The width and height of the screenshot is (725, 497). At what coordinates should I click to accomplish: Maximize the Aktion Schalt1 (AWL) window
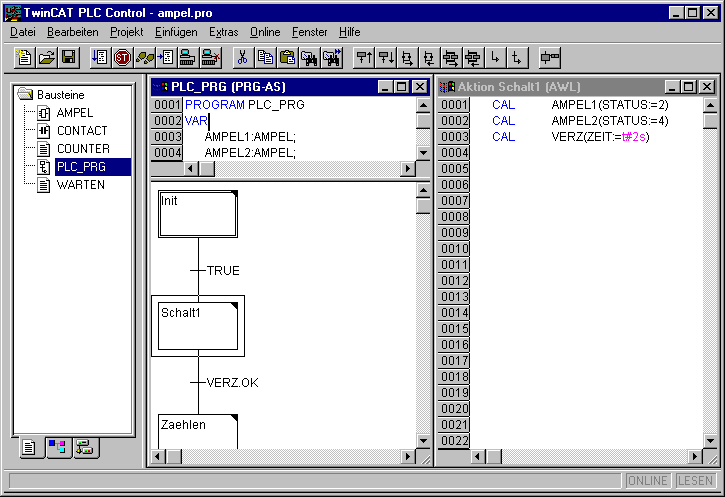[689, 86]
